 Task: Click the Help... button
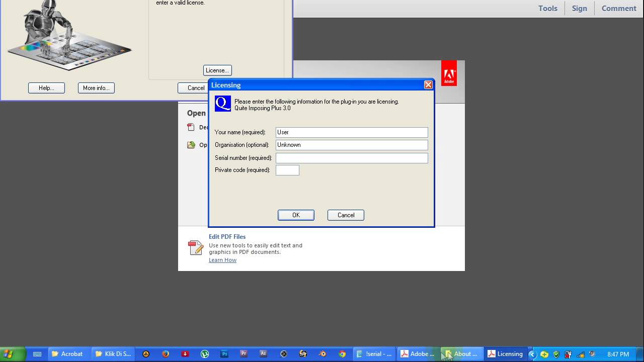tap(46, 88)
